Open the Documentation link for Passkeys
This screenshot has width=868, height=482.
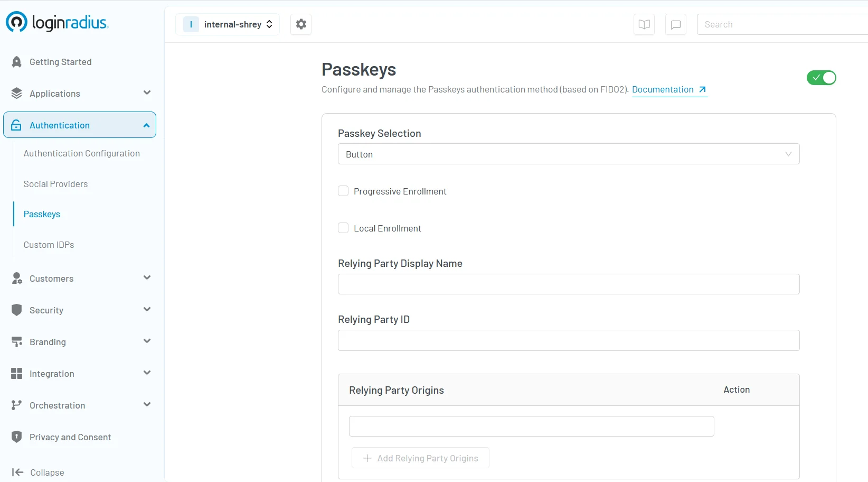663,89
